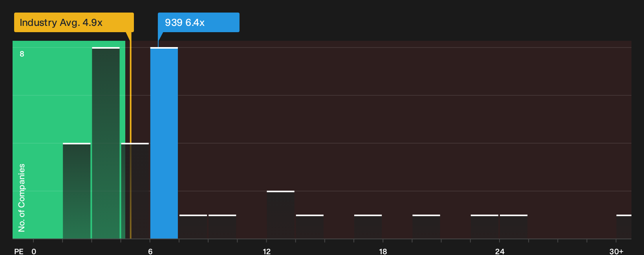Click the yellow industry average marker line
This screenshot has height=255, width=644.
131,135
